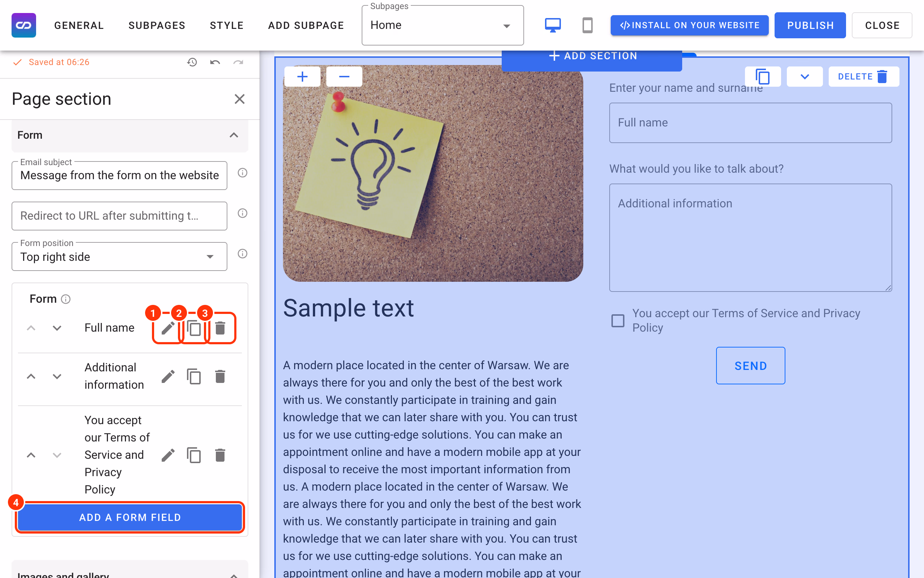The width and height of the screenshot is (924, 578).
Task: Click the redo arrow icon
Action: pyautogui.click(x=238, y=62)
